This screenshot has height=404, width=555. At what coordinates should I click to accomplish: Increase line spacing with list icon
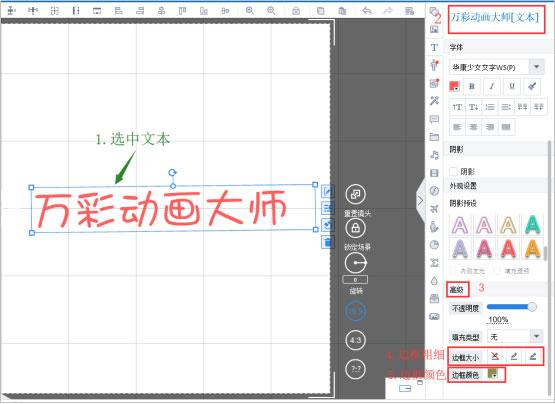(x=490, y=107)
